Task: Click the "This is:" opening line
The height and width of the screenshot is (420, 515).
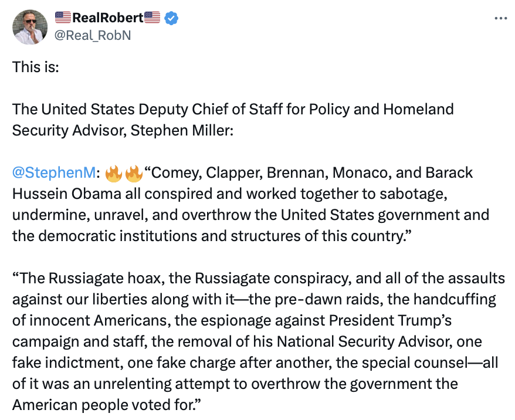Action: (36, 66)
